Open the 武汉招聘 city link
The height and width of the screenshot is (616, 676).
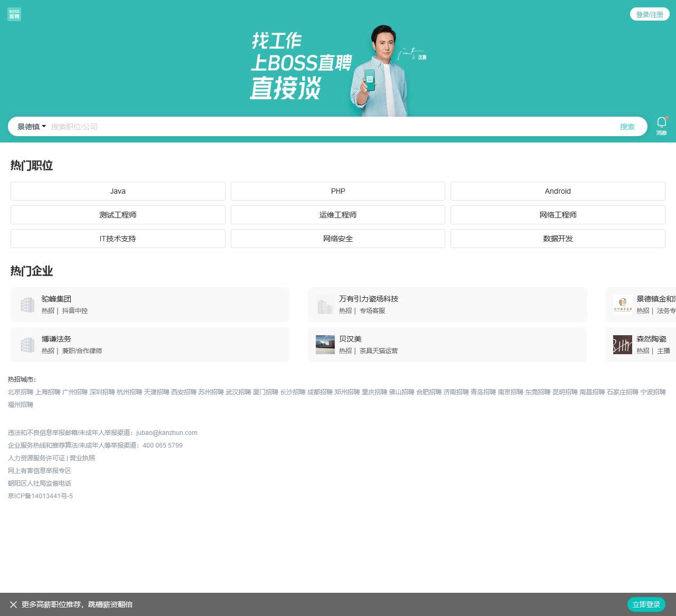(238, 392)
